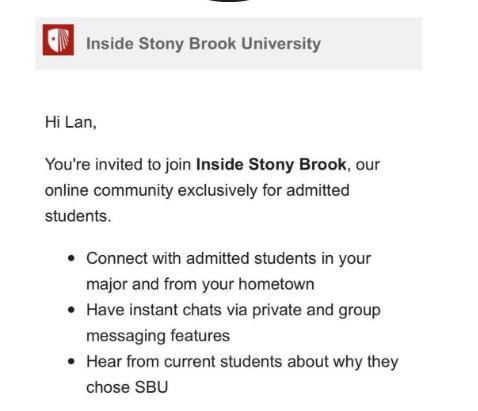Screen dimensions: 478x411
Task: Click the bold 'Inside Stony Brook' text
Action: click(x=271, y=164)
